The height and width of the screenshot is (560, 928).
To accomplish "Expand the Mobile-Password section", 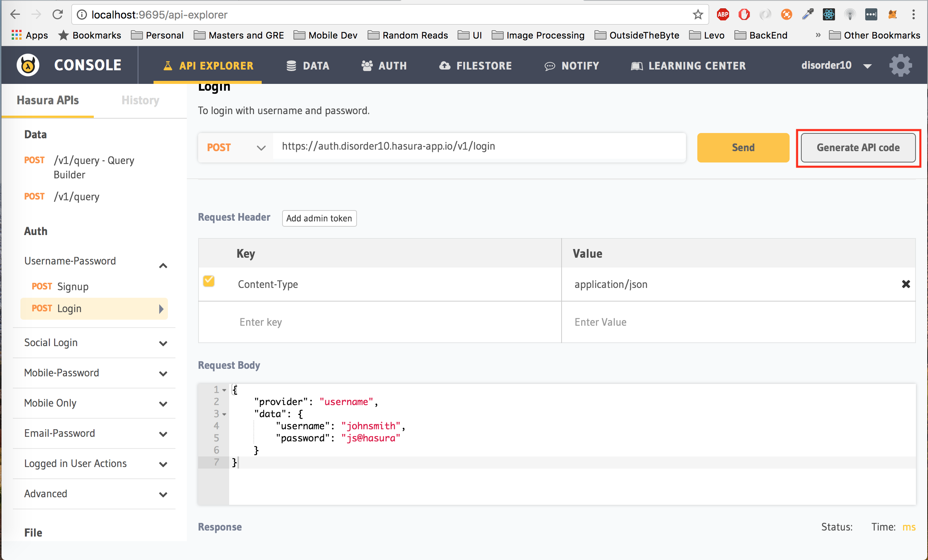I will (x=163, y=374).
